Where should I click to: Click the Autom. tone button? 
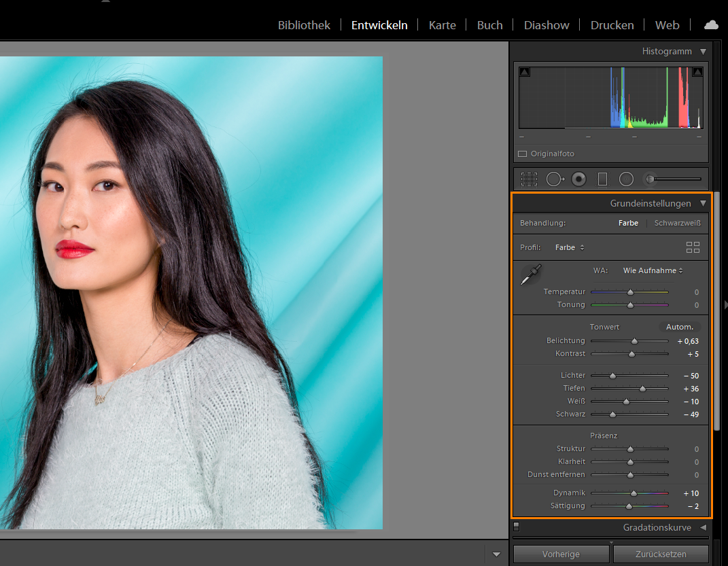tap(679, 327)
